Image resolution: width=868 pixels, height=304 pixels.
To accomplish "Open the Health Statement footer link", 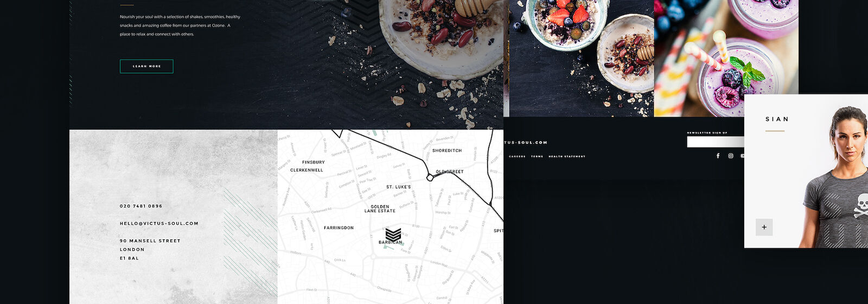I will click(567, 156).
